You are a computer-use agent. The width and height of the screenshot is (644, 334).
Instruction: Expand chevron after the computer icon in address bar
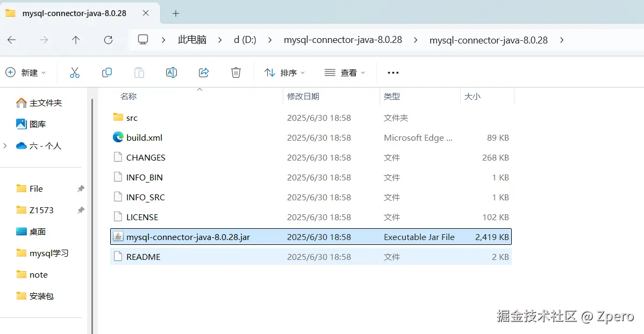[163, 40]
